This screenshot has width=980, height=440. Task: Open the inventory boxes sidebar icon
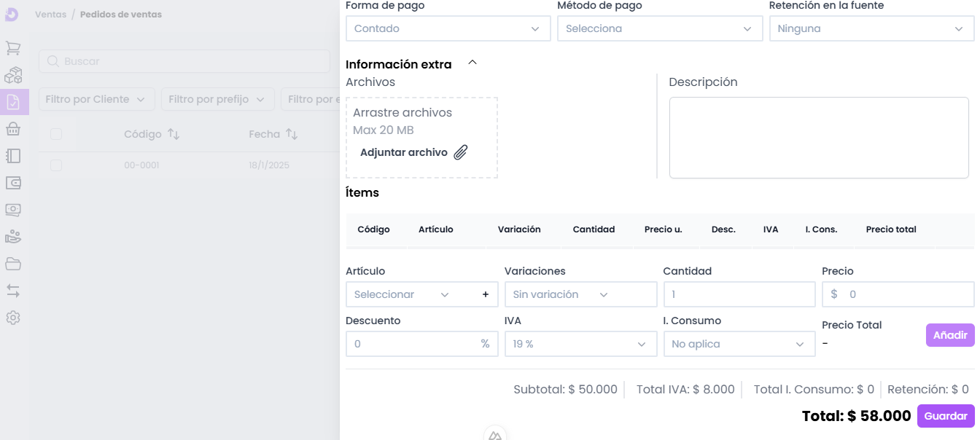pyautogui.click(x=13, y=75)
